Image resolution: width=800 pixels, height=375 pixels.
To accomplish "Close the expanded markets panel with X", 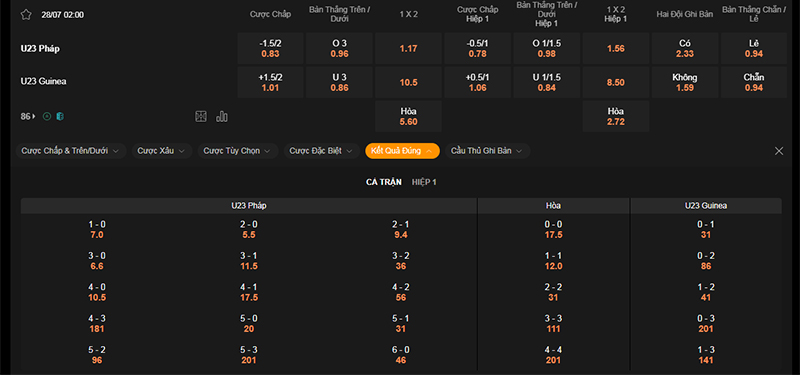I will [x=779, y=151].
